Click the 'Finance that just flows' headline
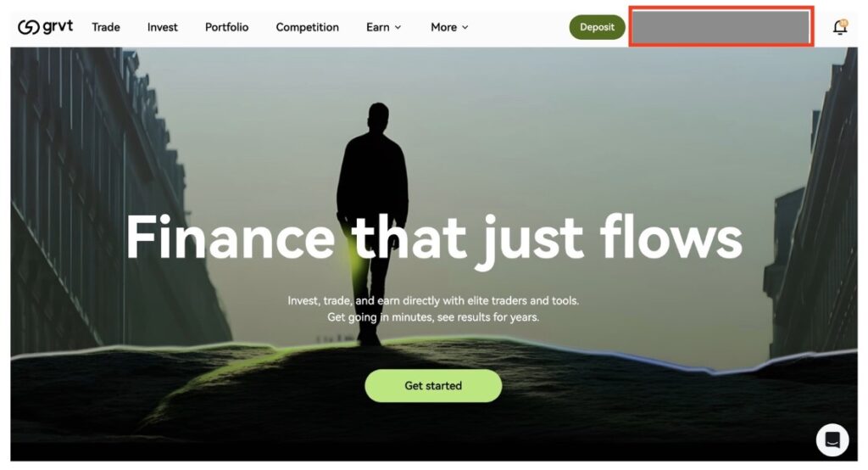Viewport: 868px width, 470px height. coord(434,238)
